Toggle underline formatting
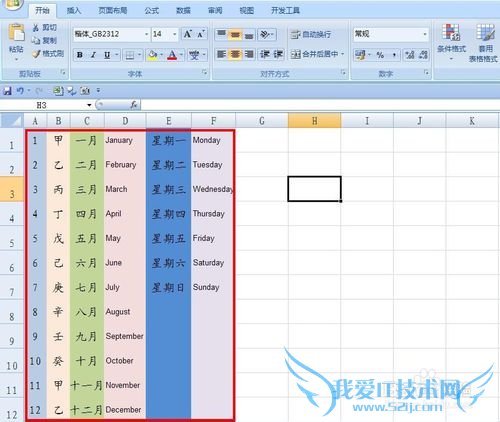 (x=107, y=55)
